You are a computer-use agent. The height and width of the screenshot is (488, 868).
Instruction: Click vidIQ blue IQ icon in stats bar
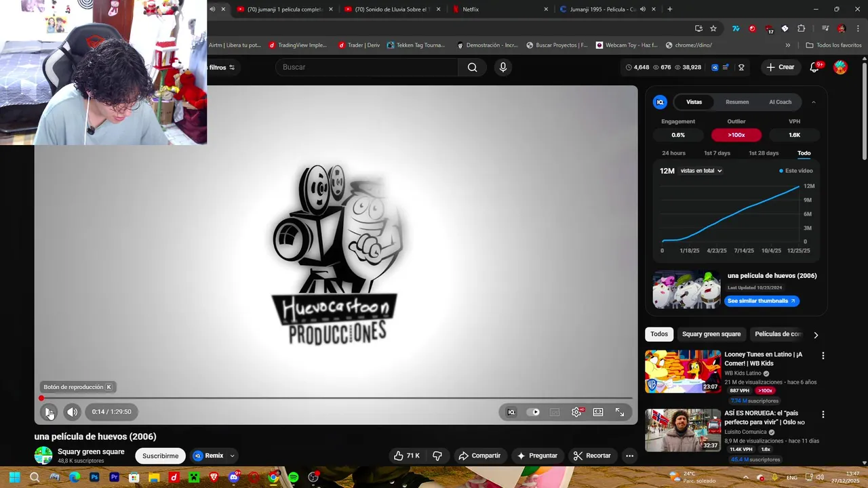pos(715,67)
